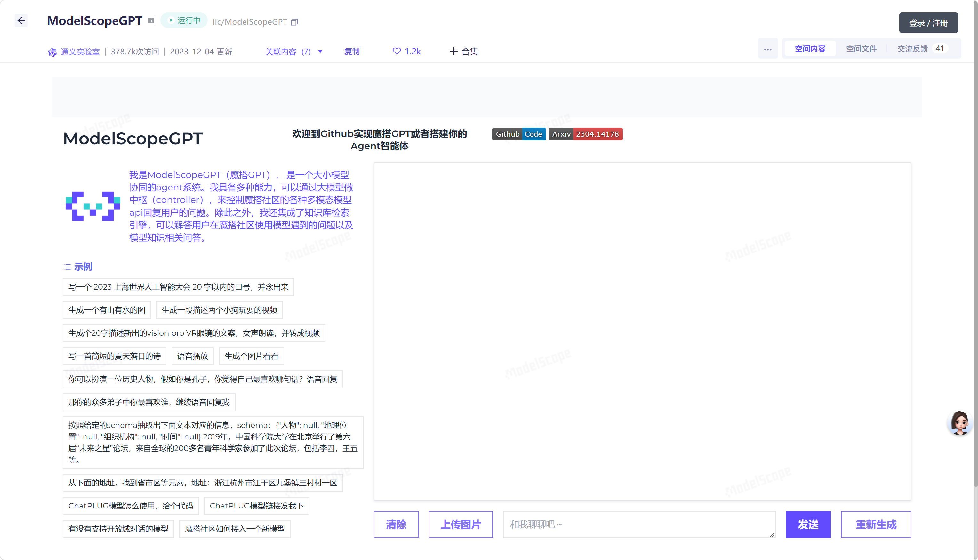Click the 发送 button

(x=808, y=524)
